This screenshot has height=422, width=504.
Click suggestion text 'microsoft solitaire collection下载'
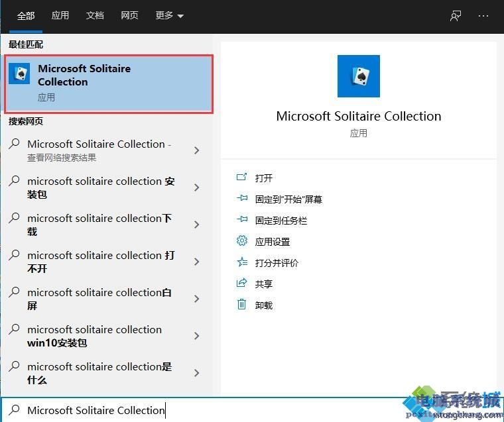coord(99,225)
